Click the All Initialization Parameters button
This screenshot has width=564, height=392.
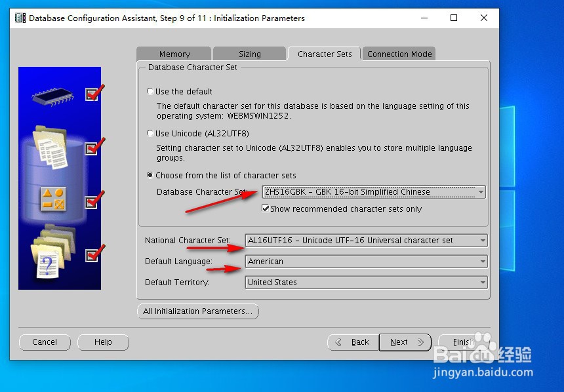coord(198,311)
